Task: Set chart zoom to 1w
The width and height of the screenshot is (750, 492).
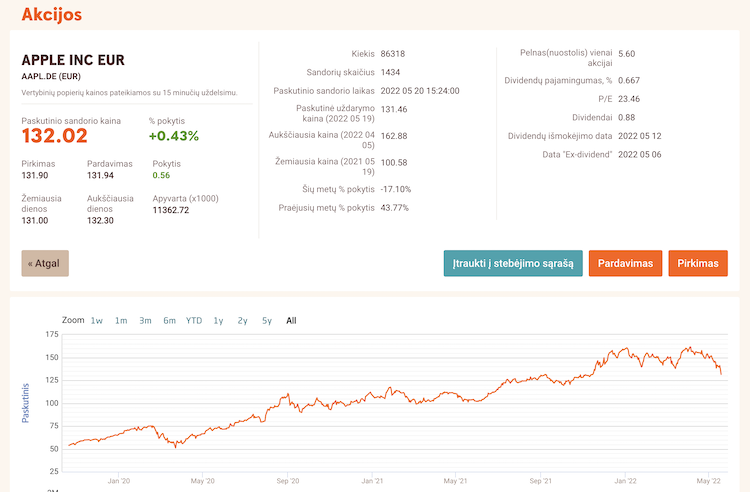Action: (x=97, y=321)
